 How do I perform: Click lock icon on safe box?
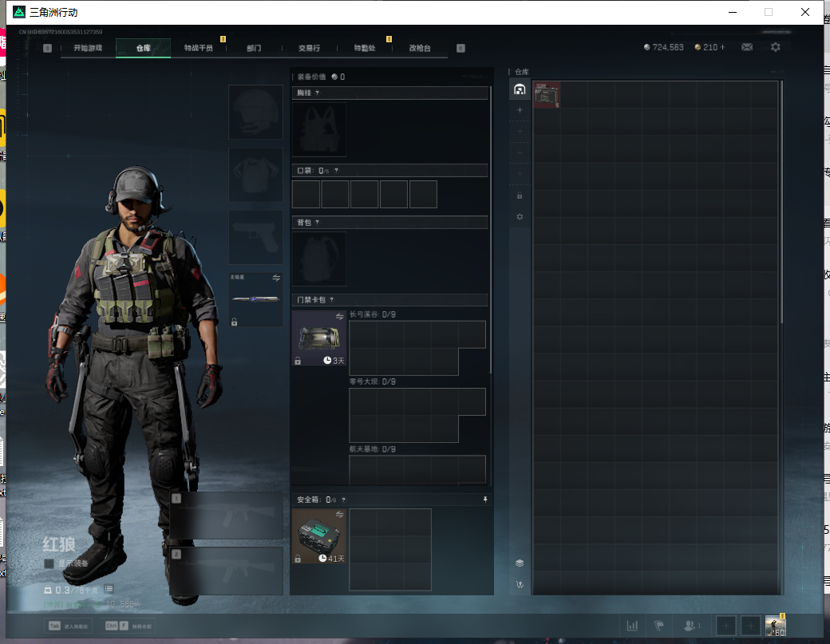click(x=298, y=559)
